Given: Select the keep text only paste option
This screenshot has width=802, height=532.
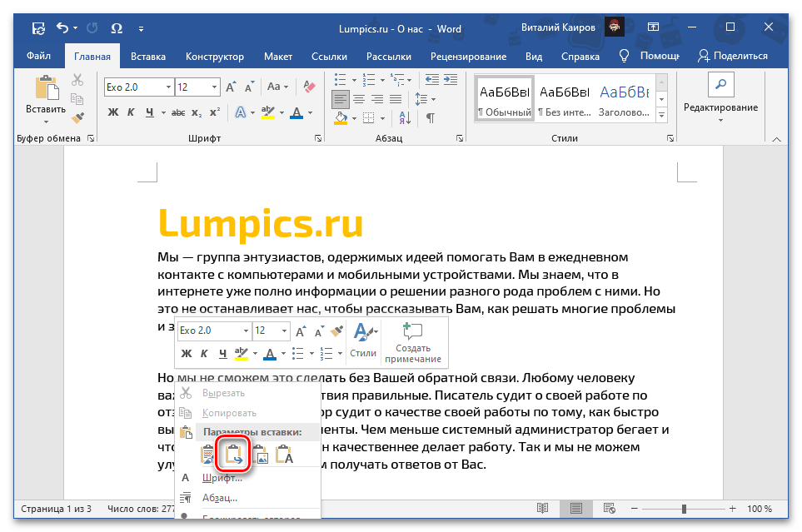Looking at the screenshot, I should (285, 455).
